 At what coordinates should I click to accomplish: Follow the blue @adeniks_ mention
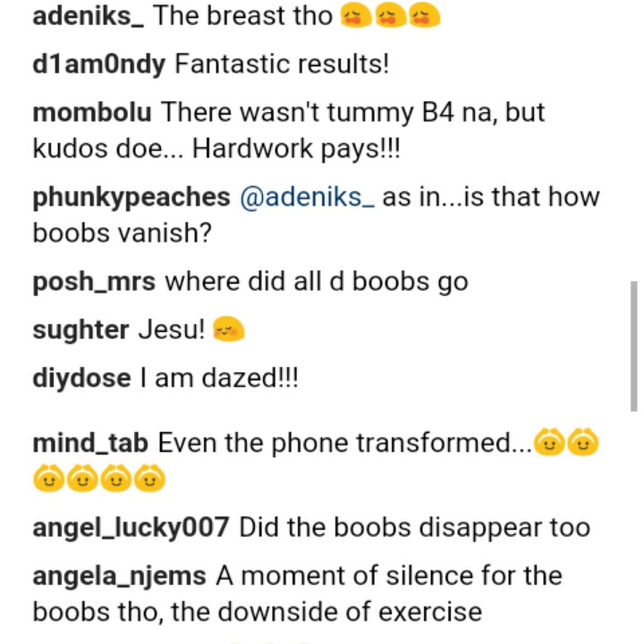tap(307, 197)
